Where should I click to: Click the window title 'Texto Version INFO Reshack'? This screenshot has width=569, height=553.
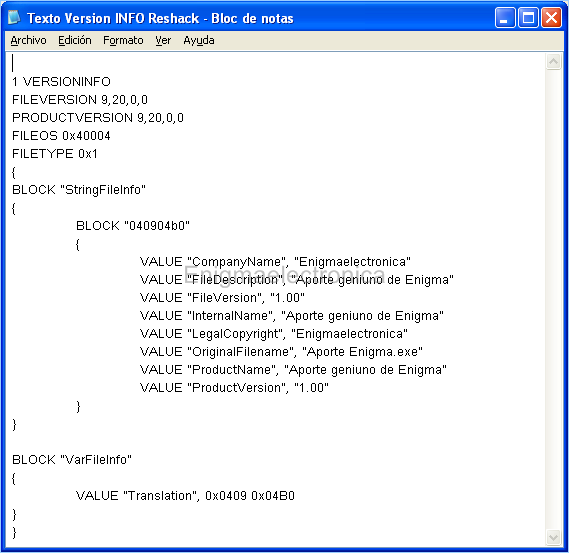tap(113, 18)
